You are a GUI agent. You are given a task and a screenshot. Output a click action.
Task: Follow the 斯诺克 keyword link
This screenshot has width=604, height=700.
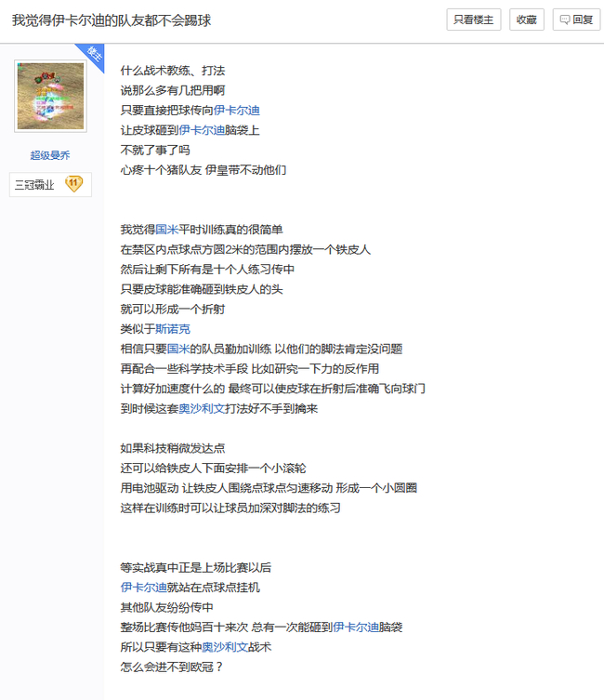tap(173, 329)
